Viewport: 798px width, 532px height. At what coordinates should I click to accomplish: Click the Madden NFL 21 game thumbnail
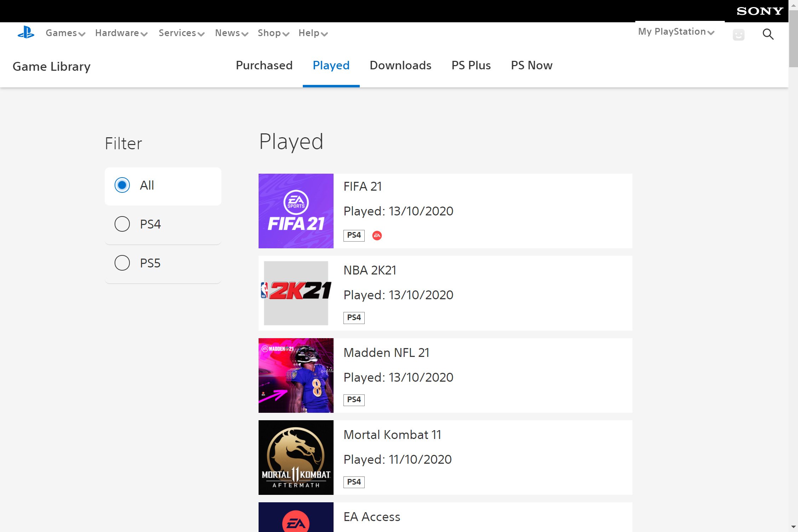click(296, 375)
